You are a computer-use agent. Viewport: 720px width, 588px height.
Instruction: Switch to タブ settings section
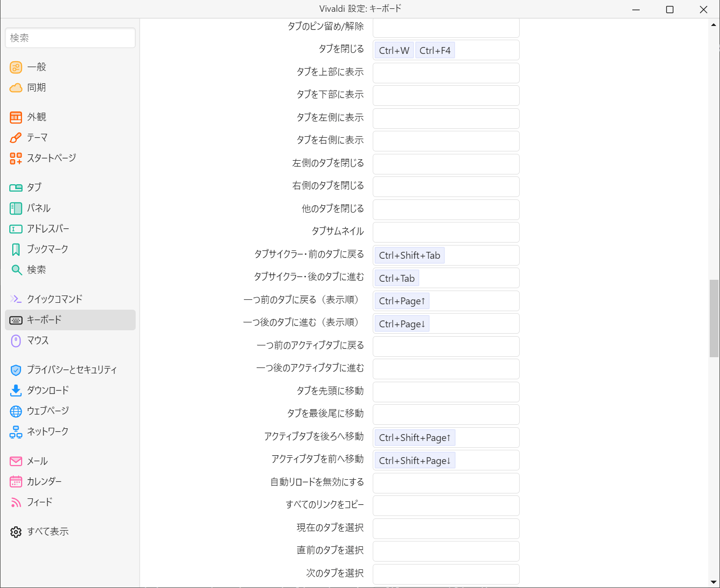pyautogui.click(x=34, y=188)
